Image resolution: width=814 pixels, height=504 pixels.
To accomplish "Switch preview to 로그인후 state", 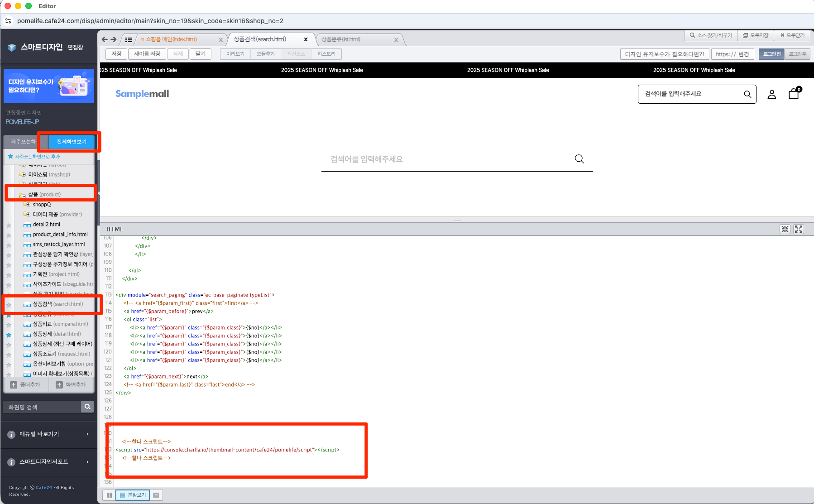I will pyautogui.click(x=797, y=54).
